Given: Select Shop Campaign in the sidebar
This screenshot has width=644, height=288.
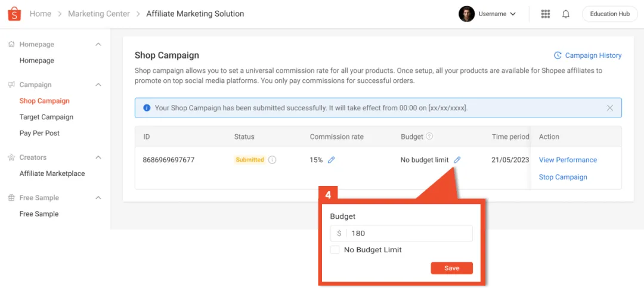Looking at the screenshot, I should (x=44, y=101).
